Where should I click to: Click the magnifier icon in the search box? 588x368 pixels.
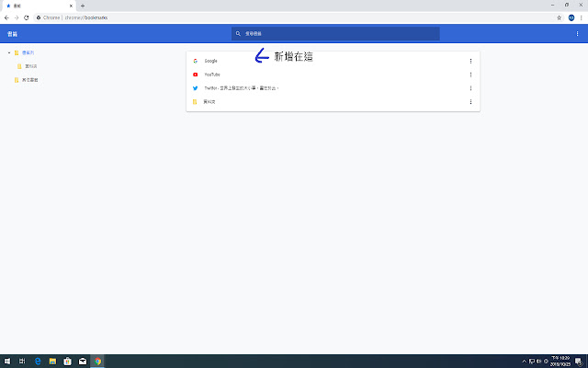pyautogui.click(x=238, y=34)
